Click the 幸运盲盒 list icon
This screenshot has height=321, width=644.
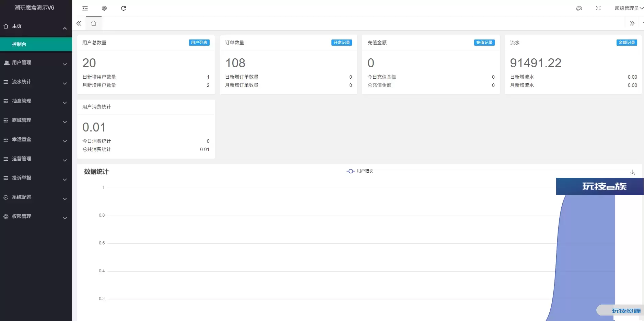click(6, 139)
